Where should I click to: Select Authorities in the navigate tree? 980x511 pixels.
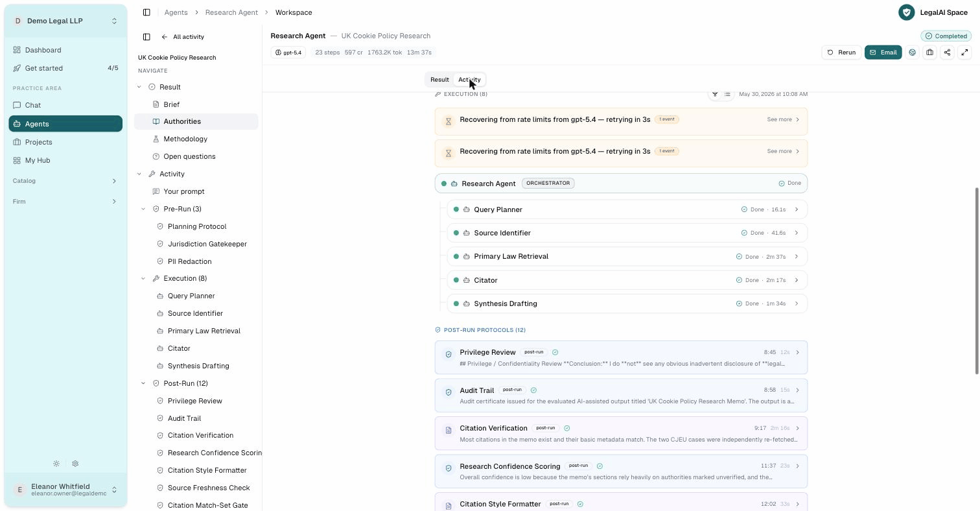pos(196,121)
